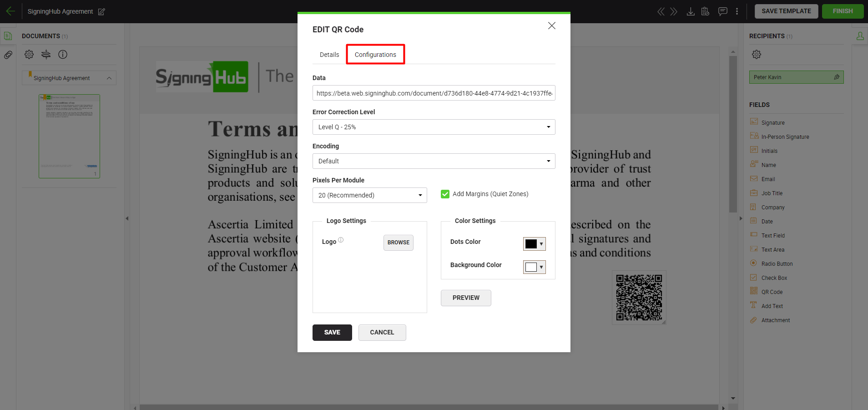The image size is (868, 410).
Task: Open the Encoding dropdown
Action: tap(434, 161)
